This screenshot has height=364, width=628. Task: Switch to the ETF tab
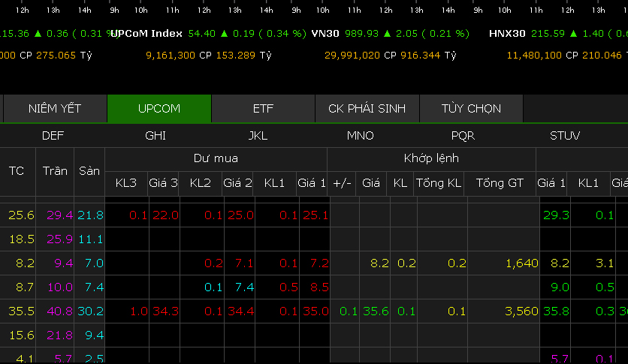(263, 109)
